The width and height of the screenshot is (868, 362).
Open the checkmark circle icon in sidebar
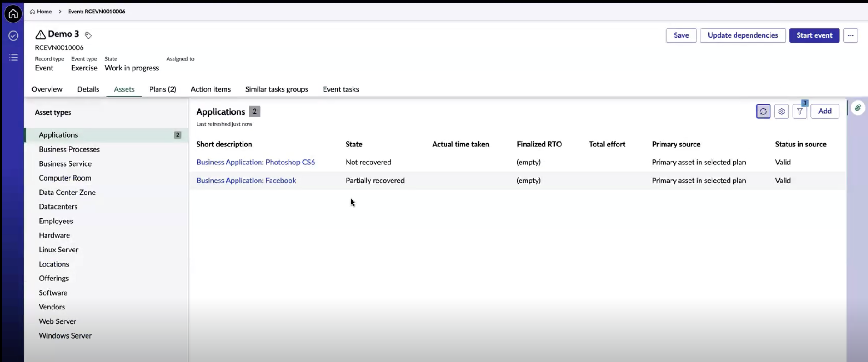pos(13,35)
